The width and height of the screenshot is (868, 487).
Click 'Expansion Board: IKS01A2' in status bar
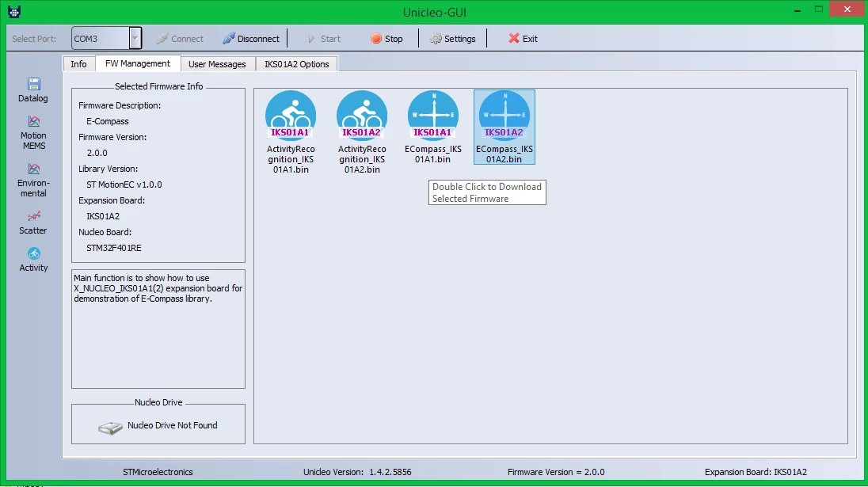point(756,472)
